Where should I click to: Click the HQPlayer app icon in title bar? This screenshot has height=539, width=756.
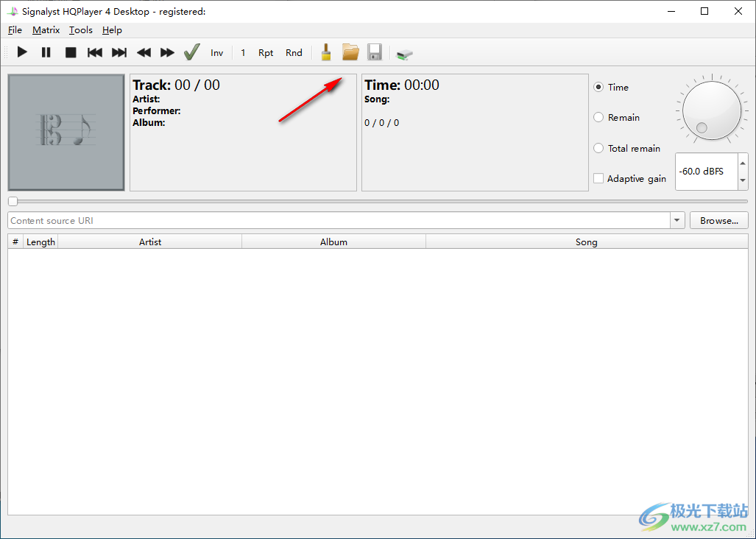point(13,11)
